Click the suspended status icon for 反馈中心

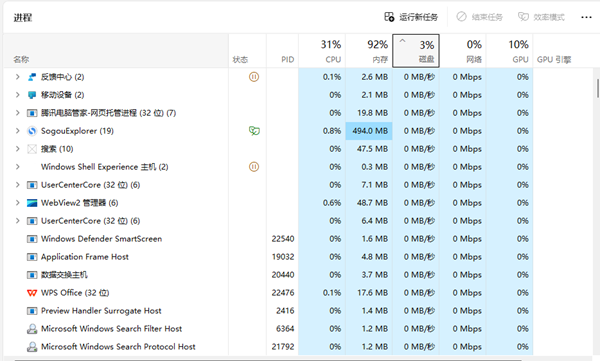pos(254,77)
